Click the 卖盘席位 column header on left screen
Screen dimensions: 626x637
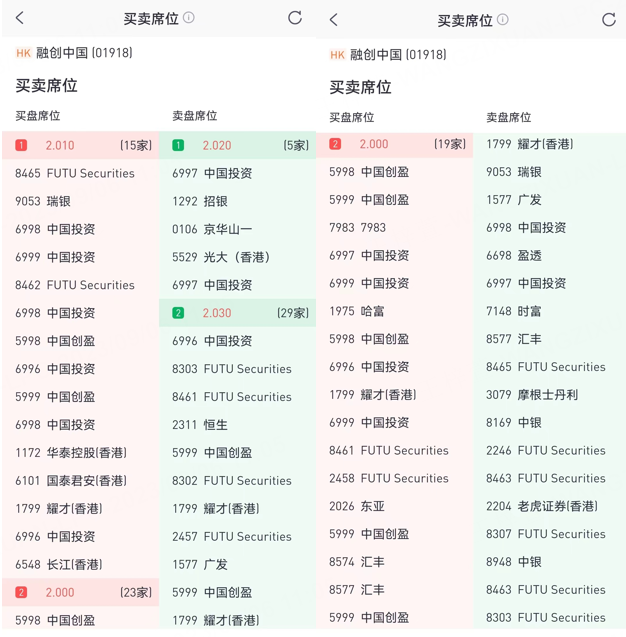click(x=195, y=116)
